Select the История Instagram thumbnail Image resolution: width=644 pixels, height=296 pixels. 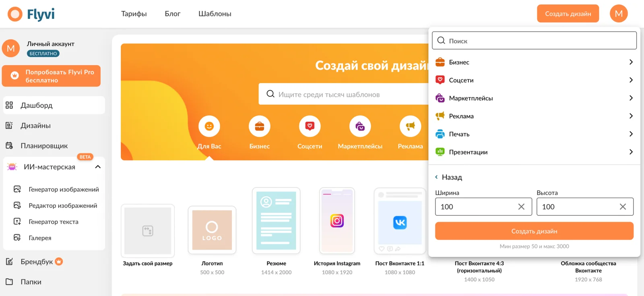[x=337, y=221]
